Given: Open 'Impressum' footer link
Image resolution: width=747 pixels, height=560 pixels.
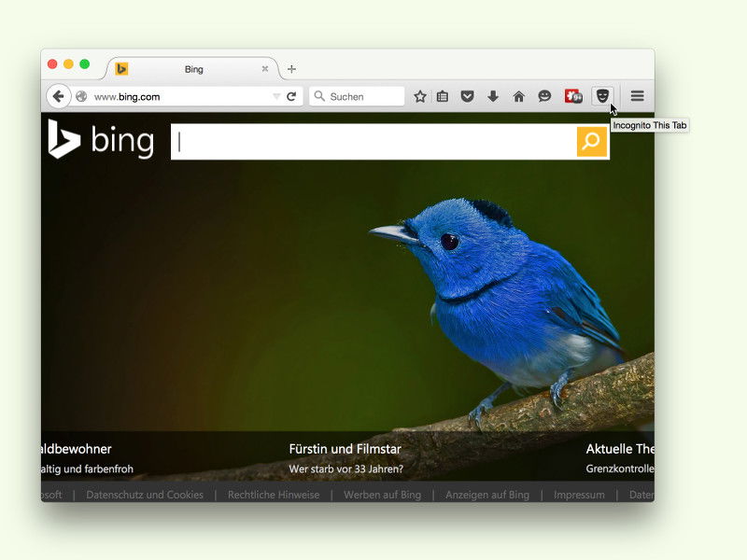Looking at the screenshot, I should [x=579, y=495].
